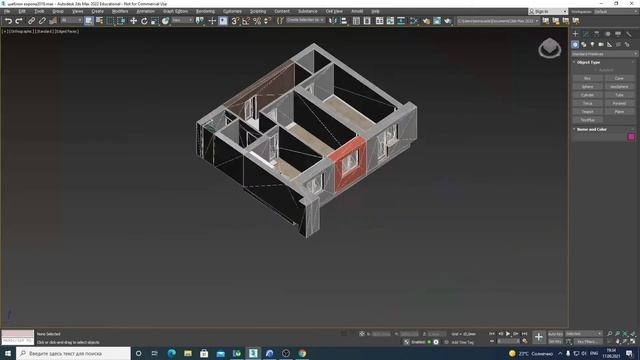Activate the Select and Move tool
The height and width of the screenshot is (360, 640).
[x=133, y=21]
